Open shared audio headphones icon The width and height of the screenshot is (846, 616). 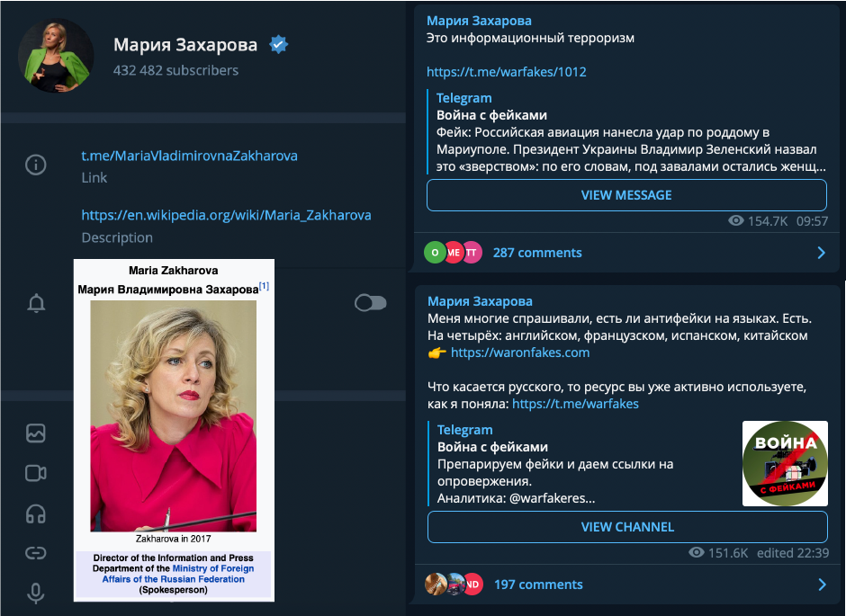(36, 513)
